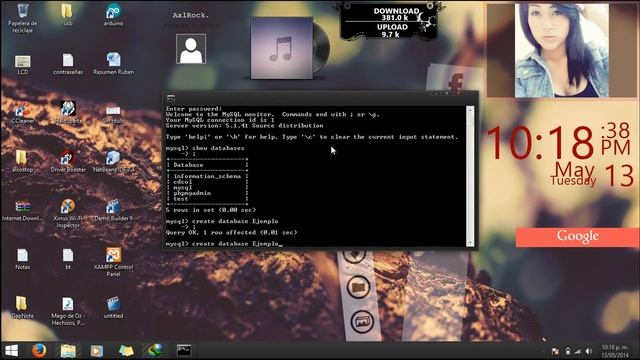
Task: Launch NetBeans IDE 7.4 shortcut
Action: coord(113,161)
